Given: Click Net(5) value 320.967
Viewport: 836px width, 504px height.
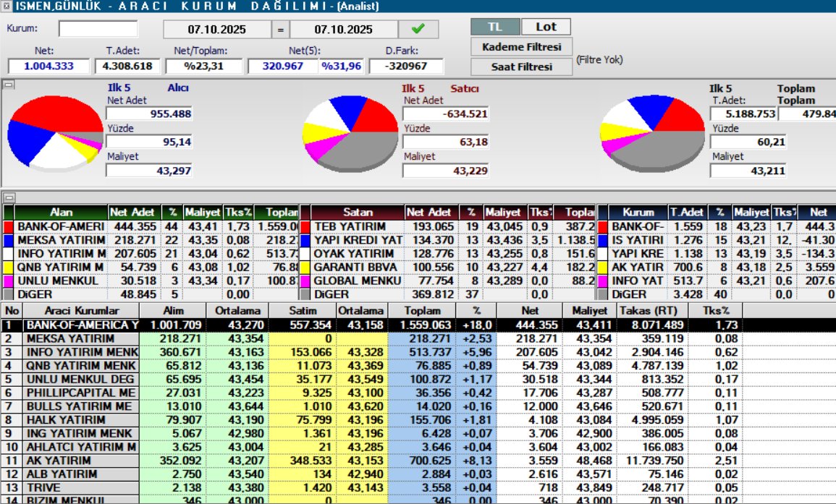Looking at the screenshot, I should [282, 66].
